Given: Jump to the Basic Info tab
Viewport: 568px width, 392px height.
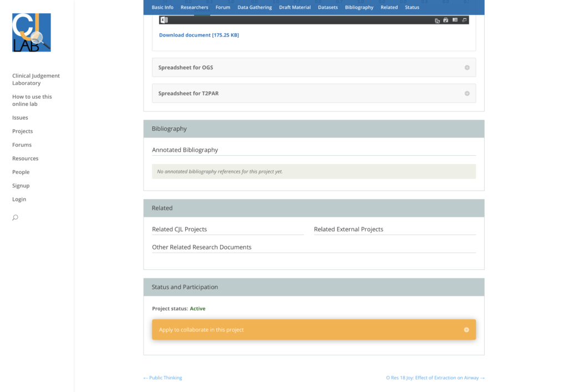Looking at the screenshot, I should point(163,7).
